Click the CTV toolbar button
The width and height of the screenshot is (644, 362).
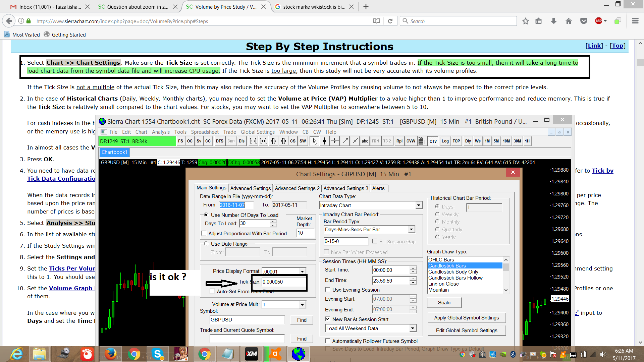(x=433, y=141)
